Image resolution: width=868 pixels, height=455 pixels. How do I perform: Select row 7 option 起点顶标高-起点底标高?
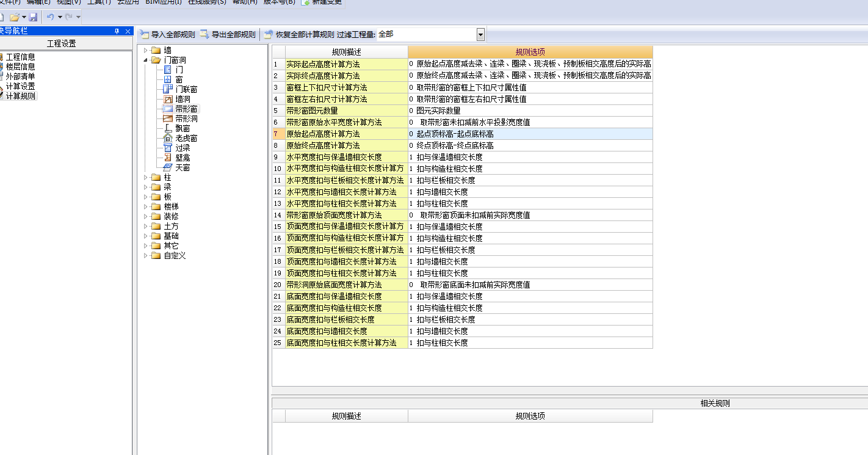(530, 134)
